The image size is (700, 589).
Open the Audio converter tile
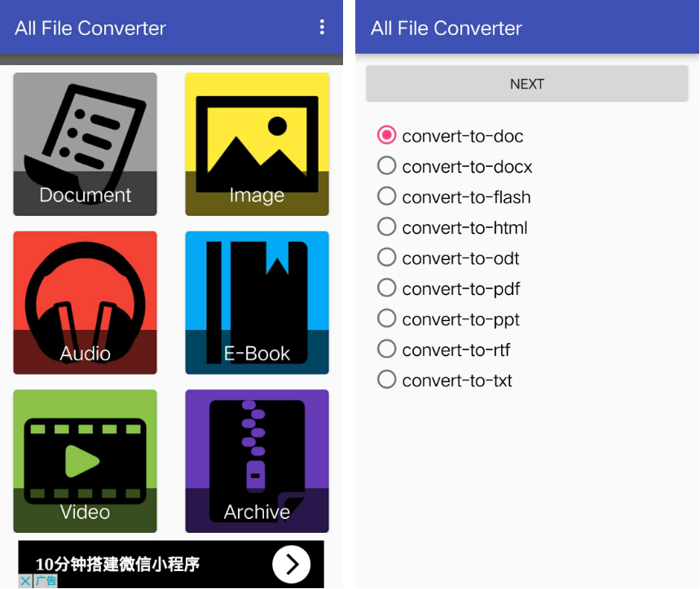[85, 302]
